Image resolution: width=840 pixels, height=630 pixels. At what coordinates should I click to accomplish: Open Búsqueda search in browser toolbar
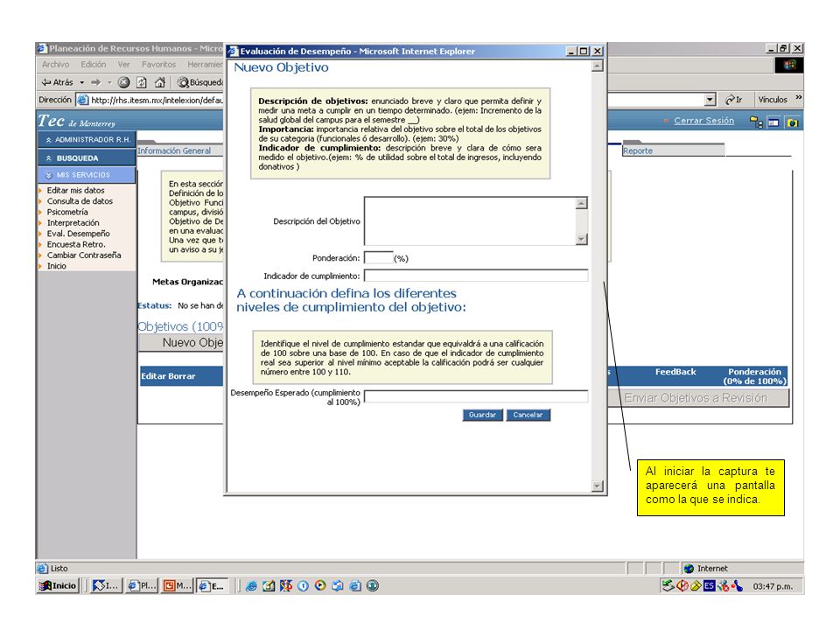coord(199,82)
